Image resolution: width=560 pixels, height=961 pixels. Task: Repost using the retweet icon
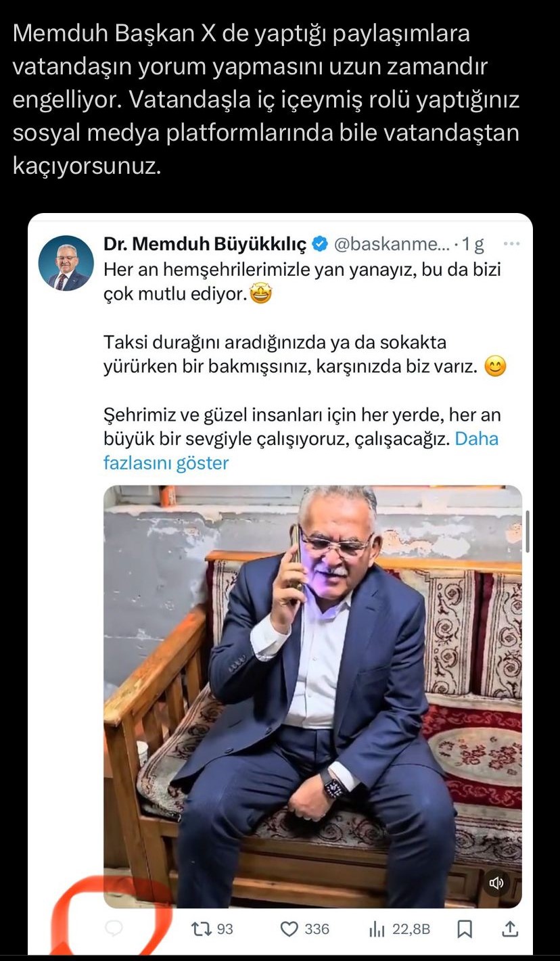[202, 929]
